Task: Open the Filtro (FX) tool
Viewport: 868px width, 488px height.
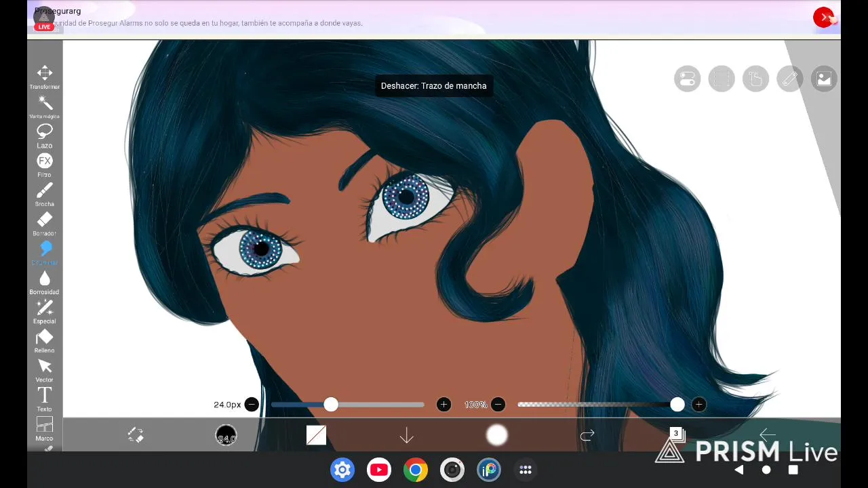Action: (x=45, y=165)
